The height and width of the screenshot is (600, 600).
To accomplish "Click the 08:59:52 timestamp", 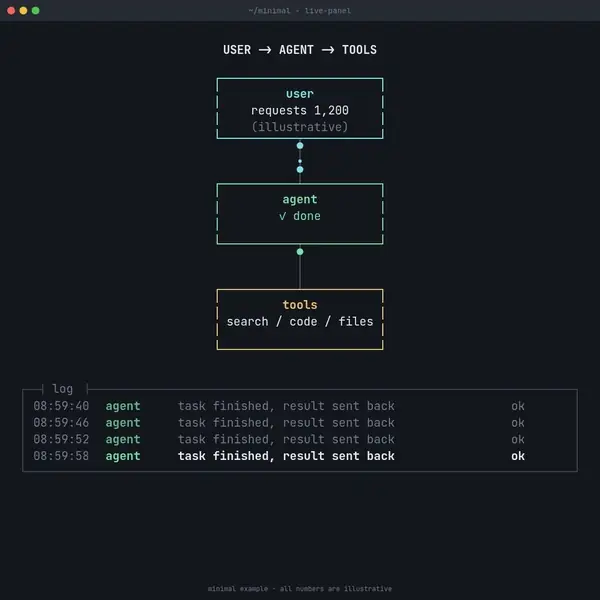I will (61, 439).
